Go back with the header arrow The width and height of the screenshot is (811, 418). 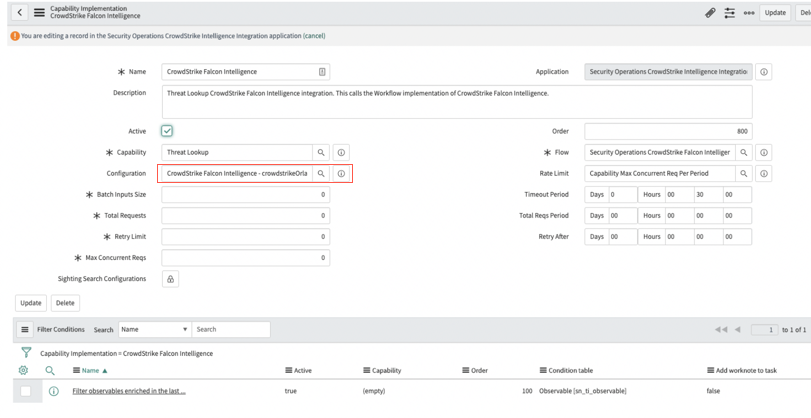coord(20,12)
